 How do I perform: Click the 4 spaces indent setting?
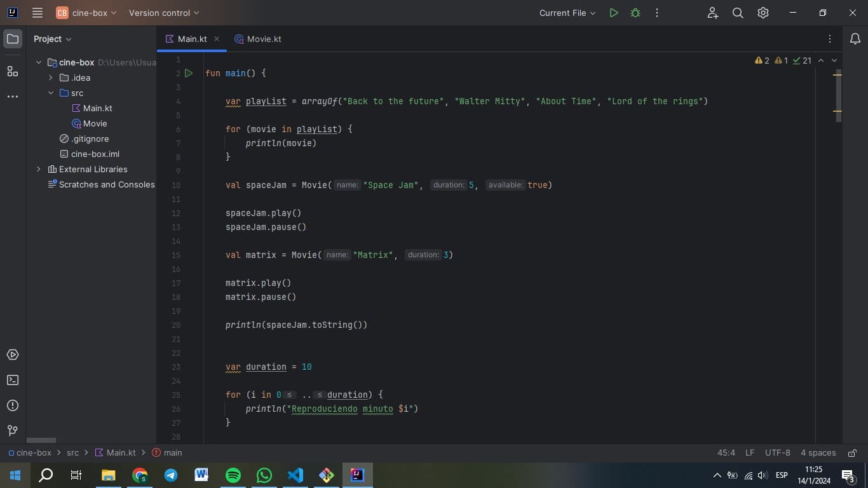click(x=818, y=453)
